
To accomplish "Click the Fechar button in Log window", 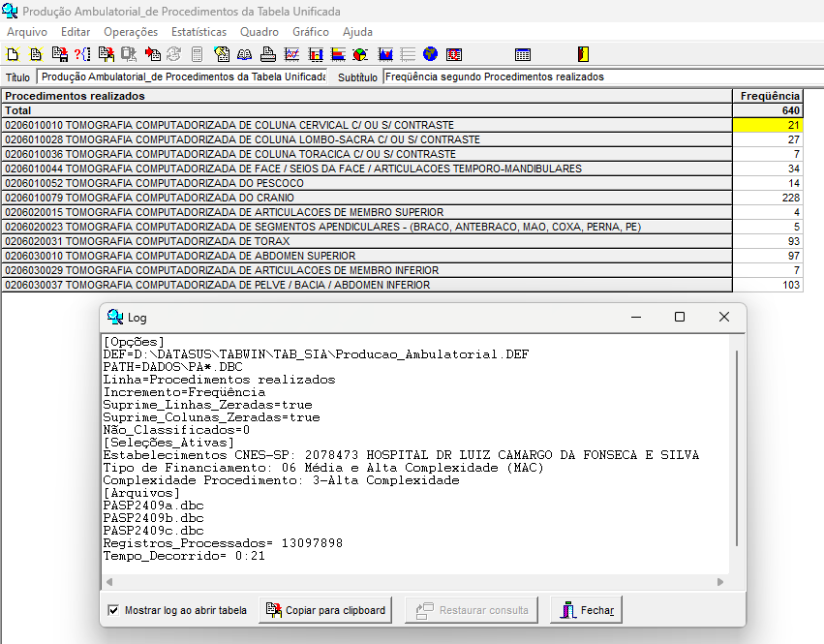I will coord(586,610).
